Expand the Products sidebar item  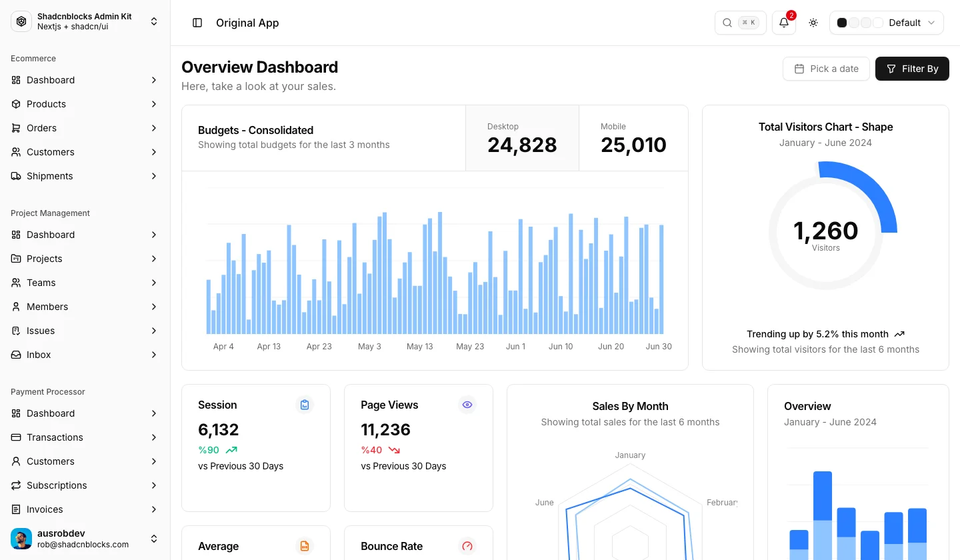[x=85, y=104]
